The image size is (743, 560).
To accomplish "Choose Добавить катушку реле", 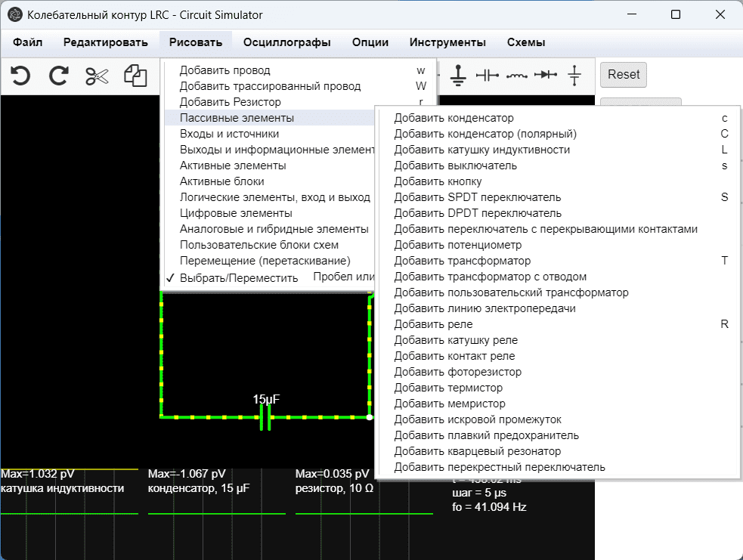I will point(559,340).
